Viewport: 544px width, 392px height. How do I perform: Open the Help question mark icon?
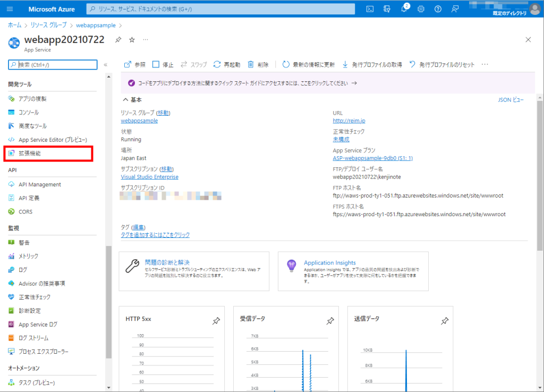438,9
